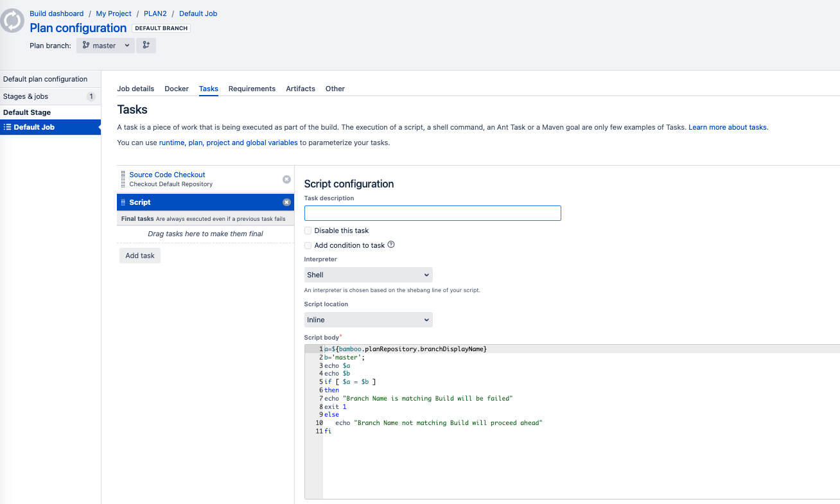Image resolution: width=840 pixels, height=504 pixels.
Task: Remove the Source Code Checkout task
Action: coord(286,179)
